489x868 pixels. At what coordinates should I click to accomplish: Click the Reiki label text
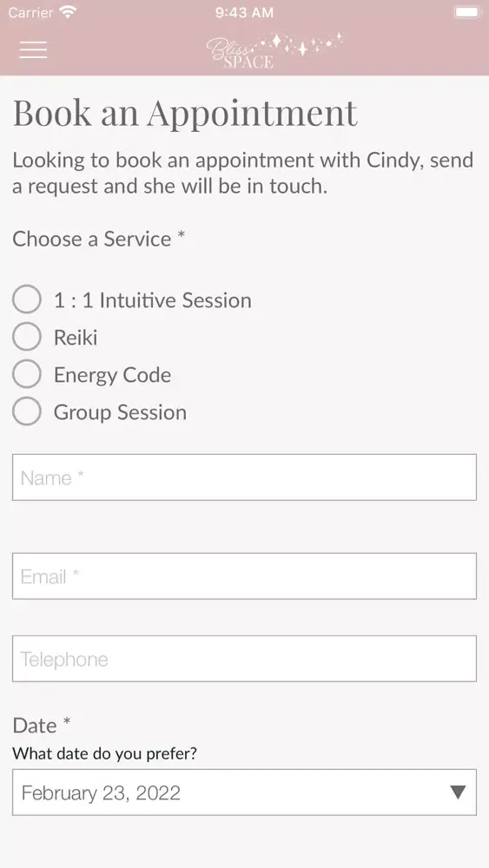(x=76, y=337)
